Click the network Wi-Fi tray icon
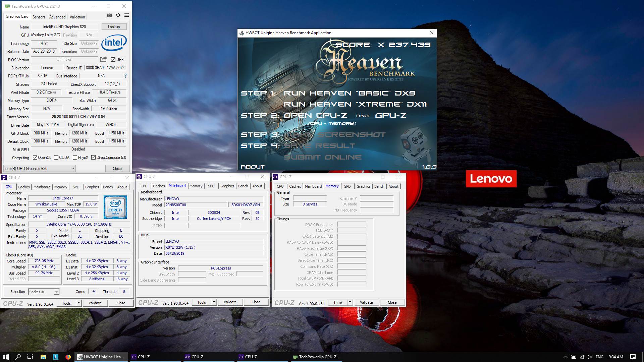The image size is (644, 362). click(x=582, y=357)
